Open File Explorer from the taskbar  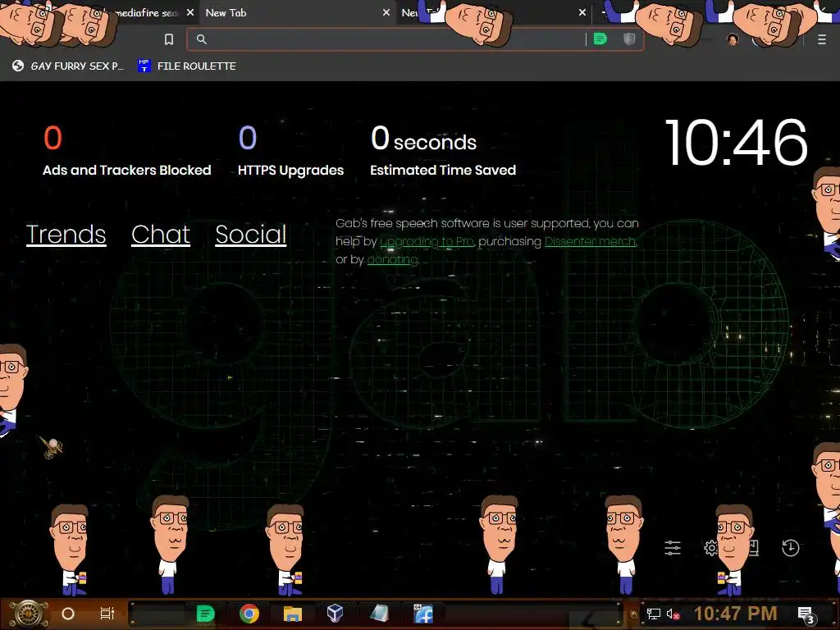[x=293, y=614]
